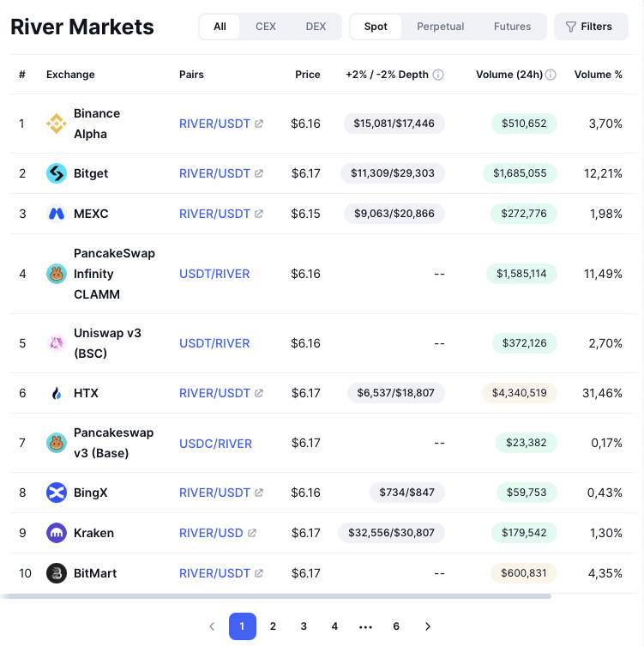Sort by the Price column header
This screenshot has width=644, height=647.
point(308,75)
